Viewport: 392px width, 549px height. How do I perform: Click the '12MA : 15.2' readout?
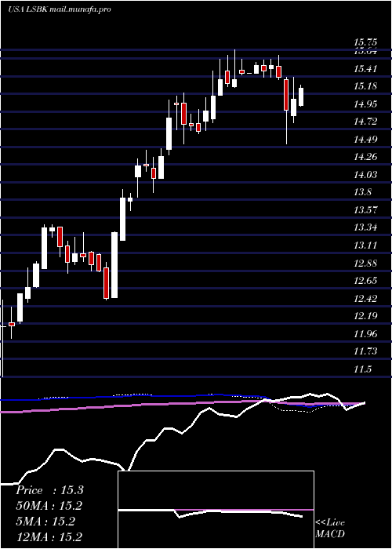[x=49, y=536]
